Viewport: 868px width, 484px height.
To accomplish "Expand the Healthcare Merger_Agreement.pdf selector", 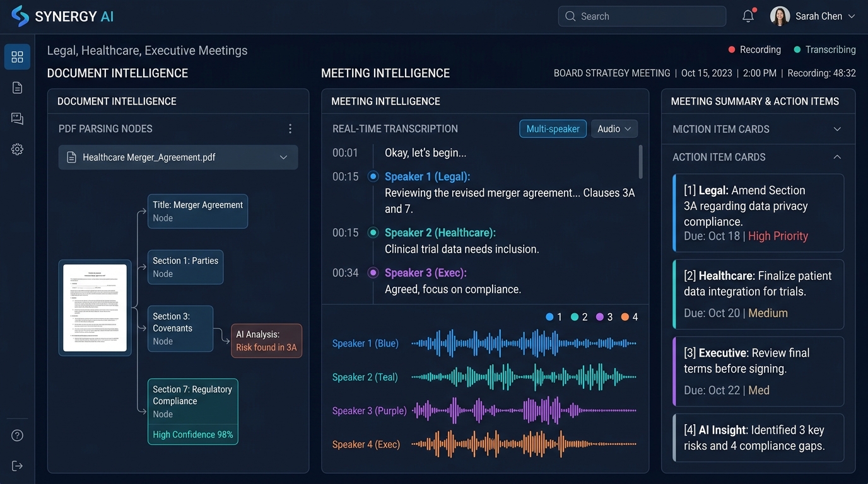I will pyautogui.click(x=178, y=158).
